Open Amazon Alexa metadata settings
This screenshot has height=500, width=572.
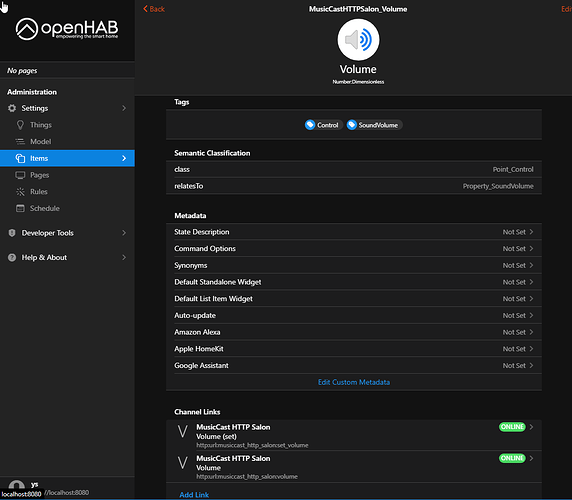pyautogui.click(x=353, y=332)
